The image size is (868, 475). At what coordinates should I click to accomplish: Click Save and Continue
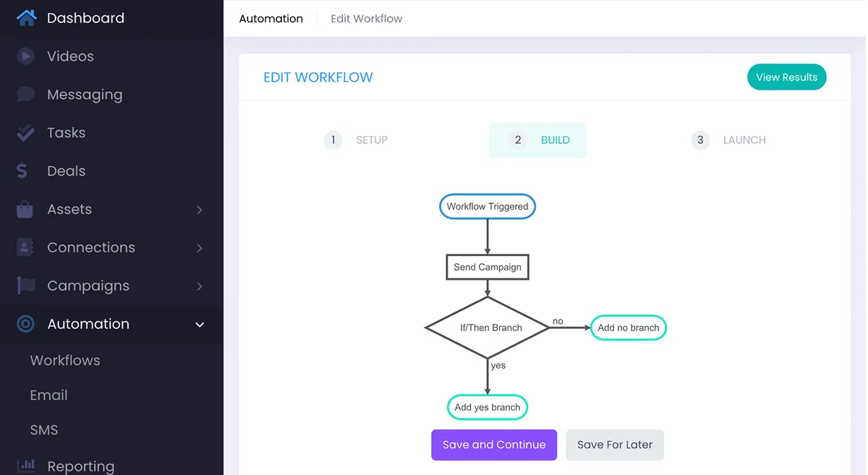point(494,445)
